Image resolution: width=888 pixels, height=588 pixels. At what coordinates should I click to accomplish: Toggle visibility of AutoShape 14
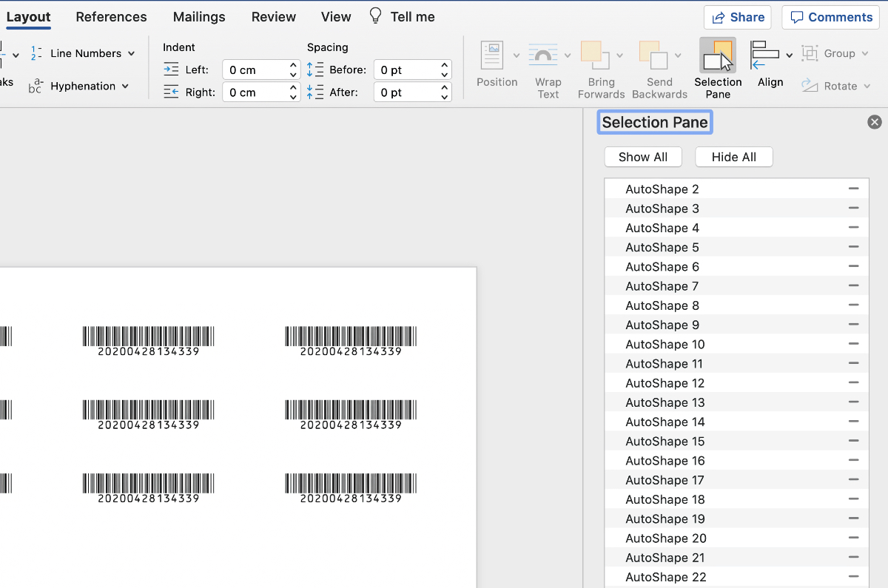pos(854,422)
